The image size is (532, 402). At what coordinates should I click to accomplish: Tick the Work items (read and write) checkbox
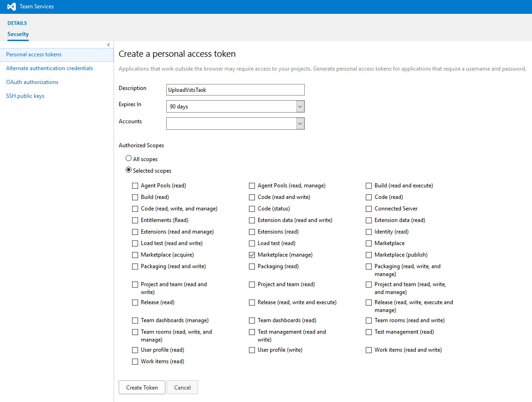click(369, 350)
